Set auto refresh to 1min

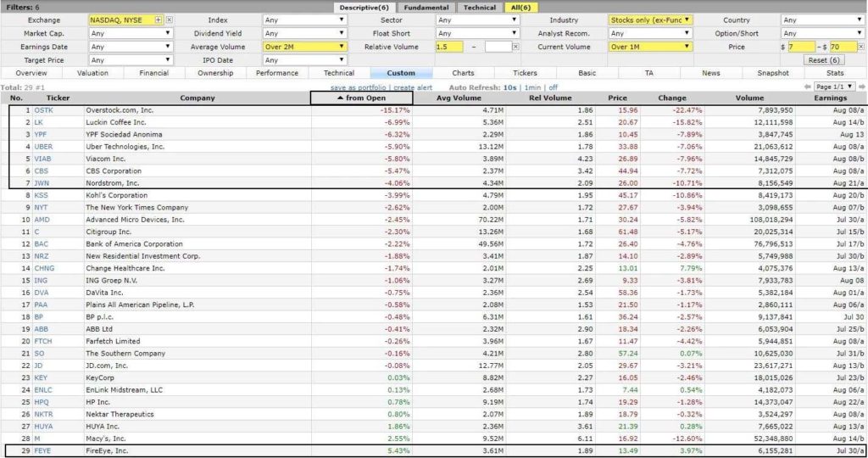coord(532,87)
